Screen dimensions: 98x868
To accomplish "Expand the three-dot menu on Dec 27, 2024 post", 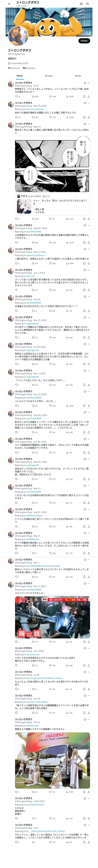I will 89,392.
